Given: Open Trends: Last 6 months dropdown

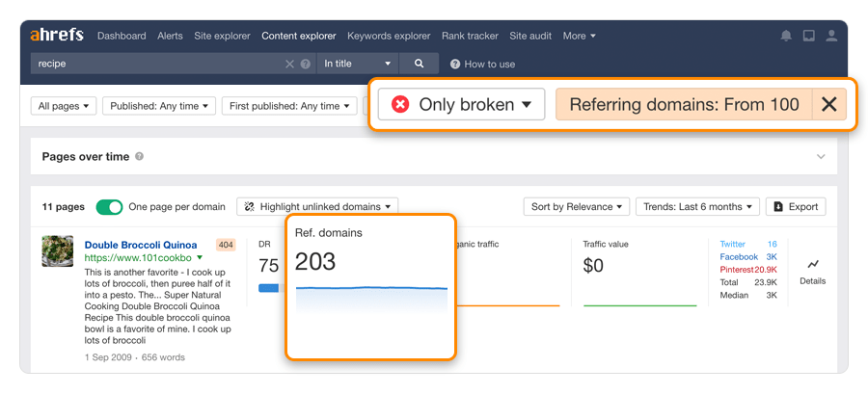Looking at the screenshot, I should (697, 207).
